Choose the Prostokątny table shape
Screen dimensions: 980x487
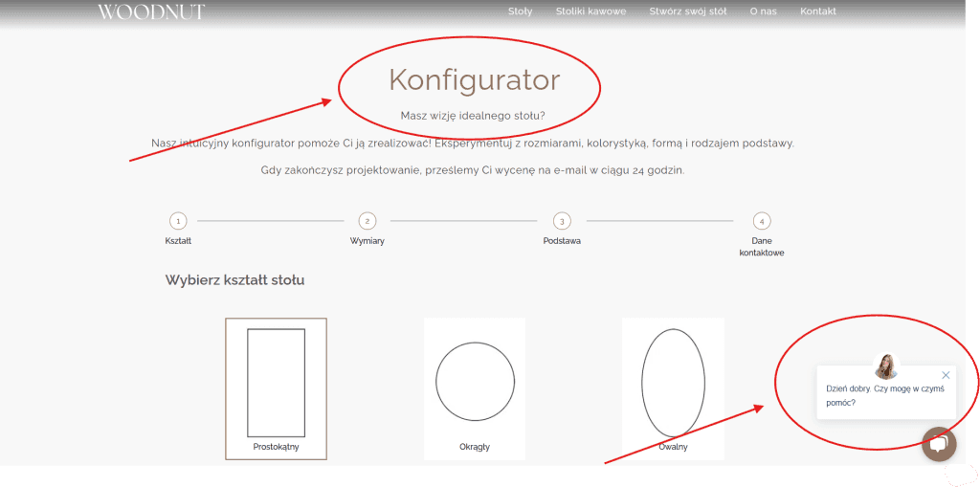click(276, 388)
